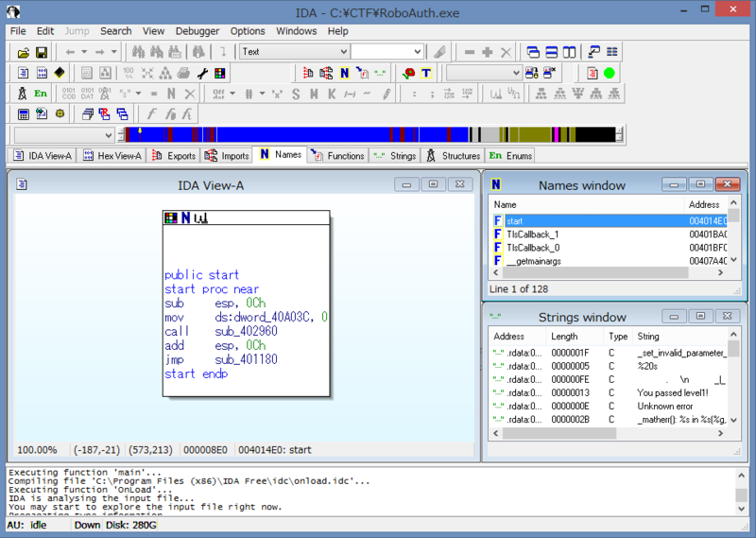Click the green En enums toolbar icon

pyautogui.click(x=41, y=94)
